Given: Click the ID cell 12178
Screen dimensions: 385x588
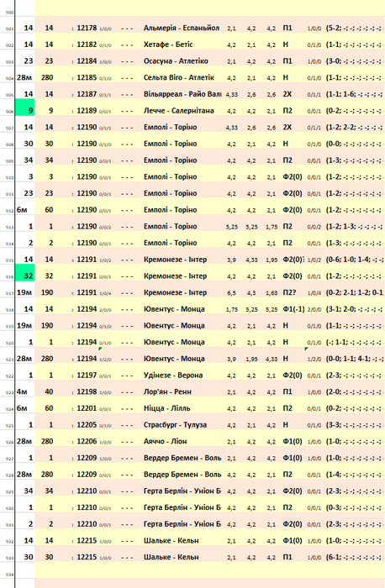Looking at the screenshot, I should [x=87, y=28].
